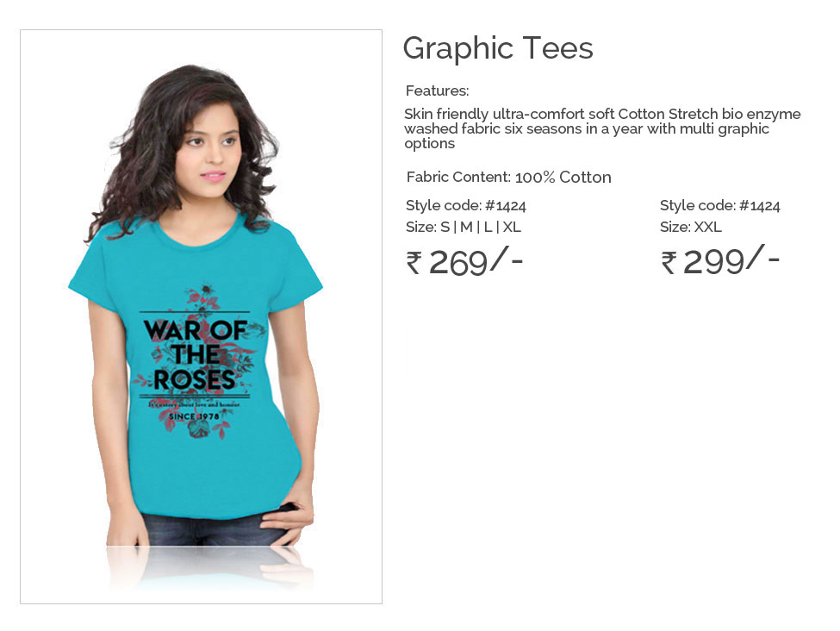Image resolution: width=840 pixels, height=631 pixels.
Task: Click the rupee symbol before 299
Action: tap(668, 263)
